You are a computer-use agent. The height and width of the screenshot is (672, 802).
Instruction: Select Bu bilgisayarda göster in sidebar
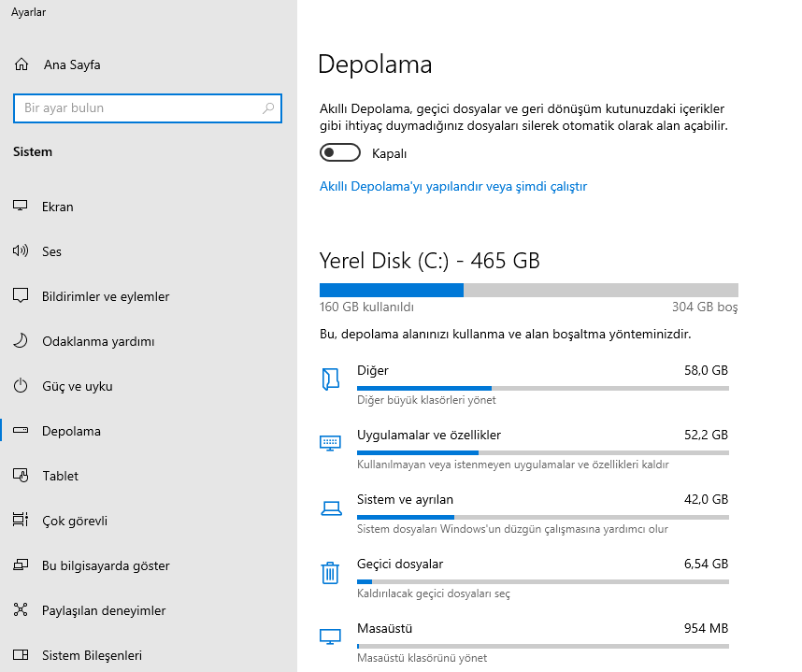click(105, 565)
